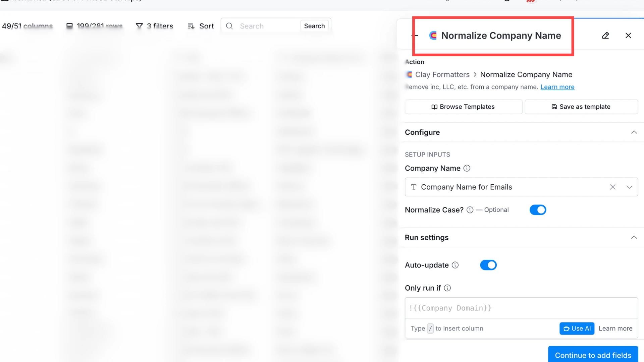Click Save as template
The width and height of the screenshot is (644, 362).
pos(581,107)
